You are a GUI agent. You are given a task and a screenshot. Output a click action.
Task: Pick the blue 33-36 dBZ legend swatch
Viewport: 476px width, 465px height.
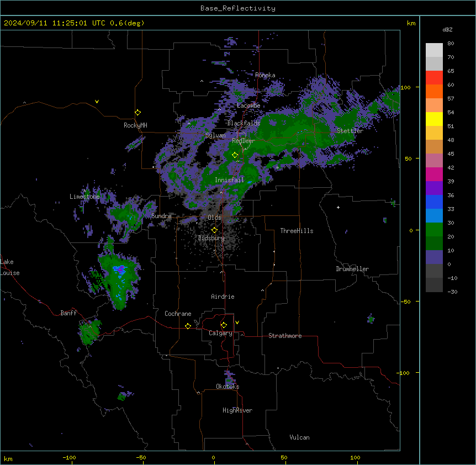[434, 202]
